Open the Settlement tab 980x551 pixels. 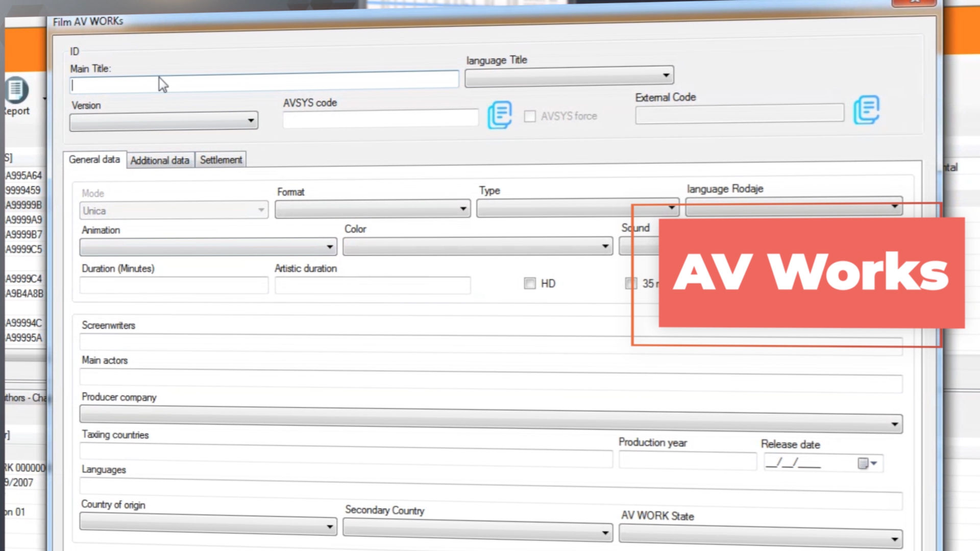pyautogui.click(x=221, y=160)
